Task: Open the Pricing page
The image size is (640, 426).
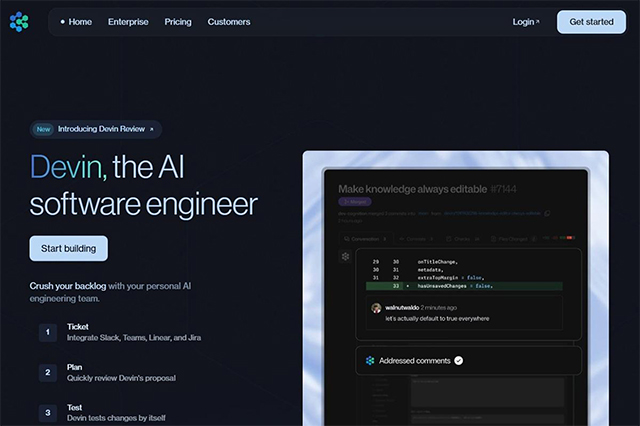Action: click(178, 21)
